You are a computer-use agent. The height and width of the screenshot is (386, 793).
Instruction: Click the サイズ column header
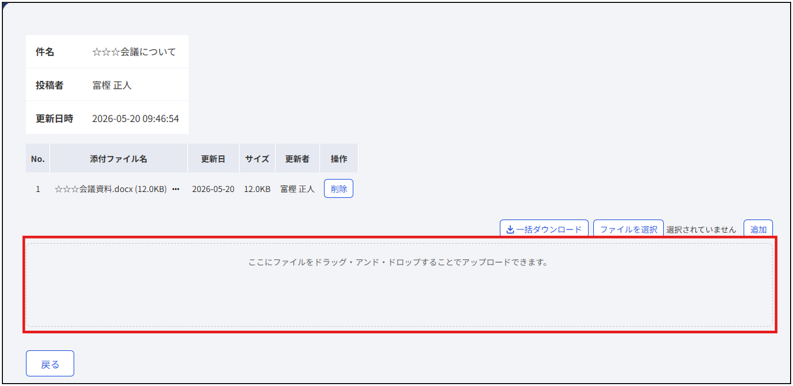point(257,158)
